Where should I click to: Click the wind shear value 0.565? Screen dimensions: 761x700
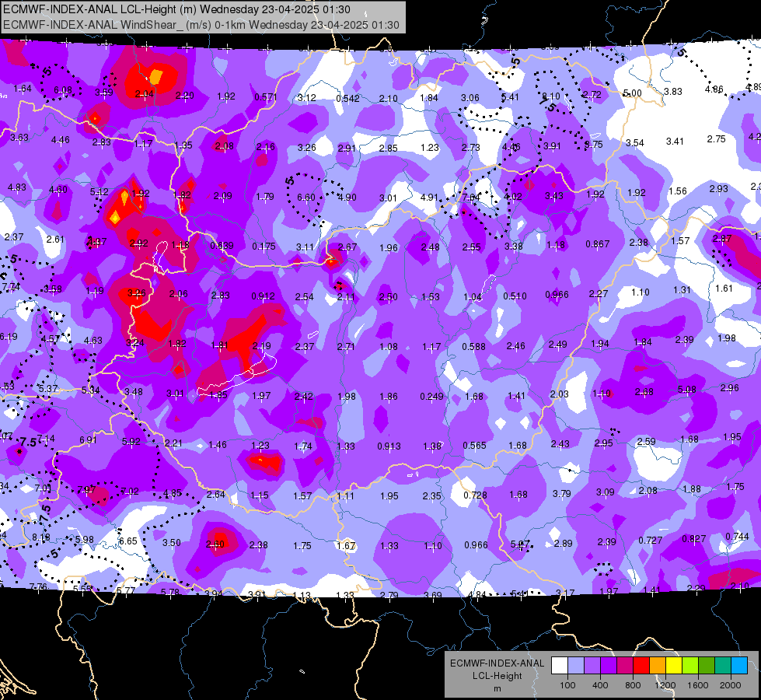pyautogui.click(x=475, y=446)
